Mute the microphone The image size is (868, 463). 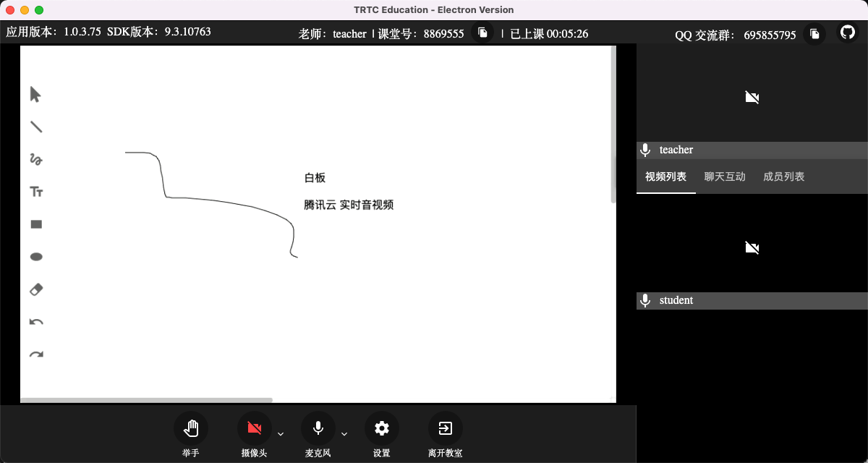tap(318, 428)
